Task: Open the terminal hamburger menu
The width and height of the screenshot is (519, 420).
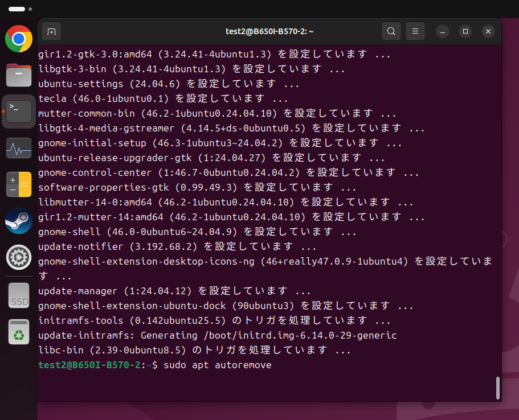Action: point(415,31)
